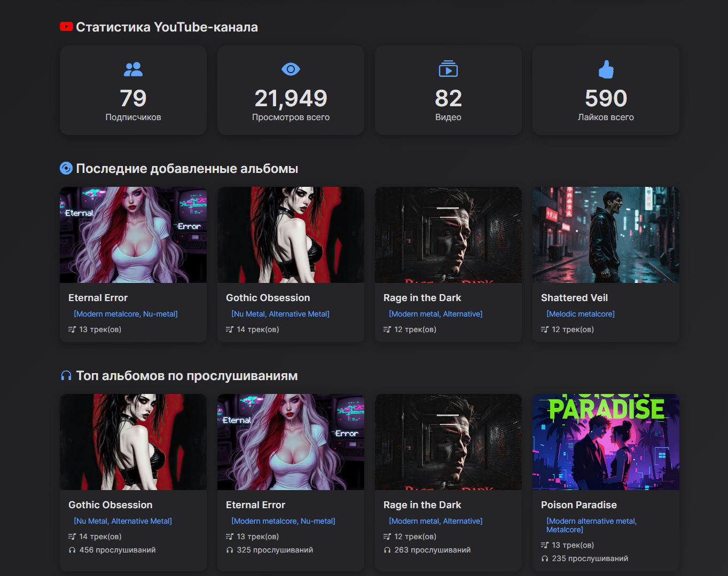The image size is (728, 576).
Task: Click the Poison Paradise album title
Action: [x=578, y=505]
